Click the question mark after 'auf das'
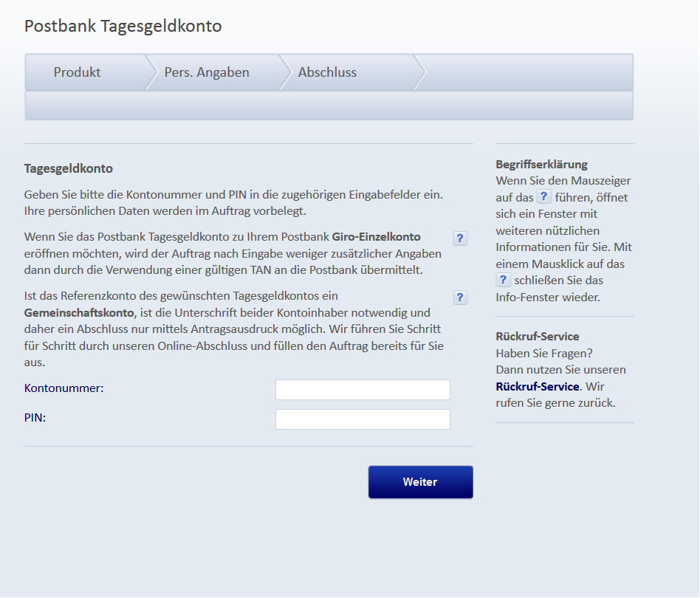The width and height of the screenshot is (700, 598). pos(543,197)
